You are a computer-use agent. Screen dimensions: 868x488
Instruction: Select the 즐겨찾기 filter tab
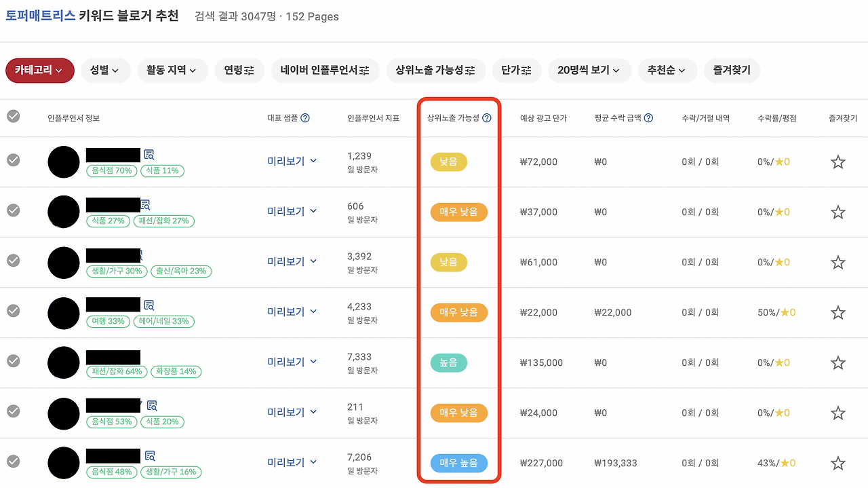(x=732, y=70)
